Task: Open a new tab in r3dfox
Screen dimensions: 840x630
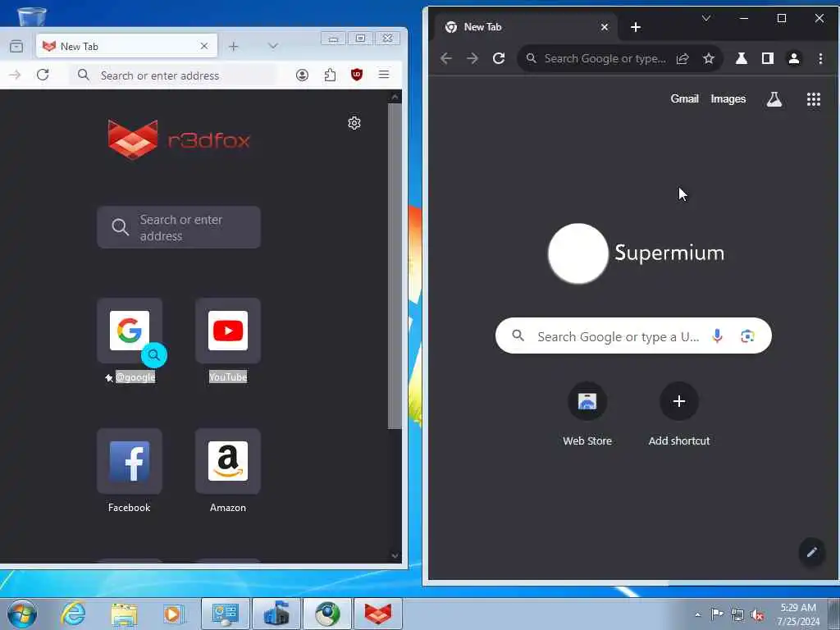Action: click(234, 47)
